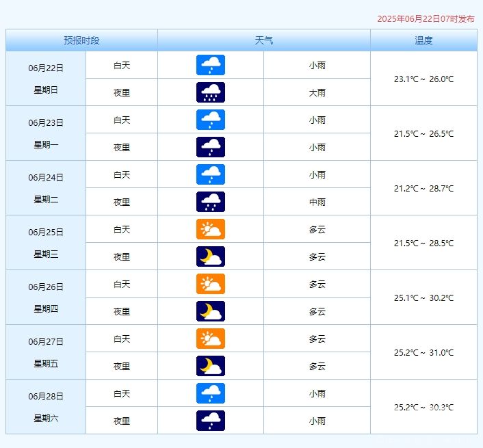Click the 白天 label in June 22 row
The image size is (483, 448).
click(x=122, y=65)
